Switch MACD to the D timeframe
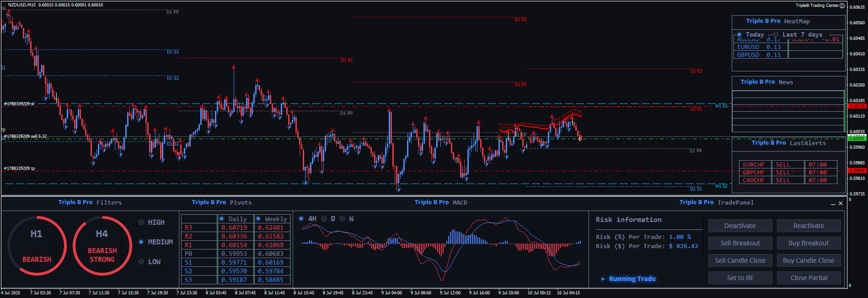The image size is (868, 298). pyautogui.click(x=324, y=219)
